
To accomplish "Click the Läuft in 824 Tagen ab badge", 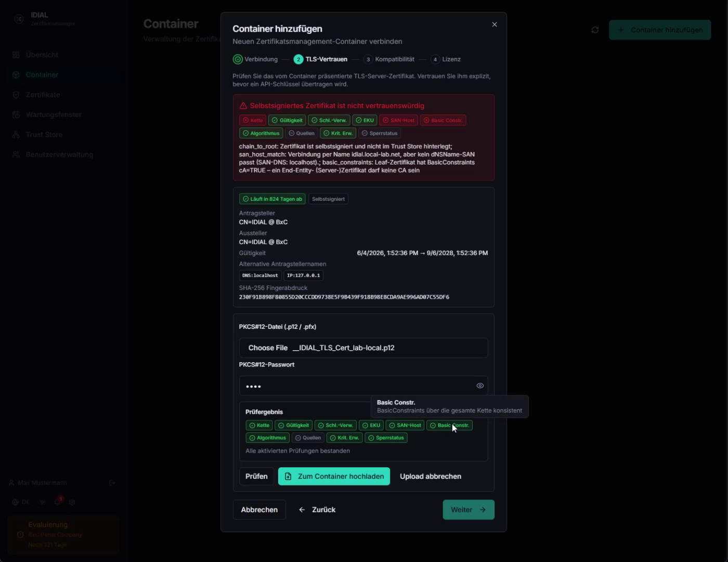I will point(272,199).
